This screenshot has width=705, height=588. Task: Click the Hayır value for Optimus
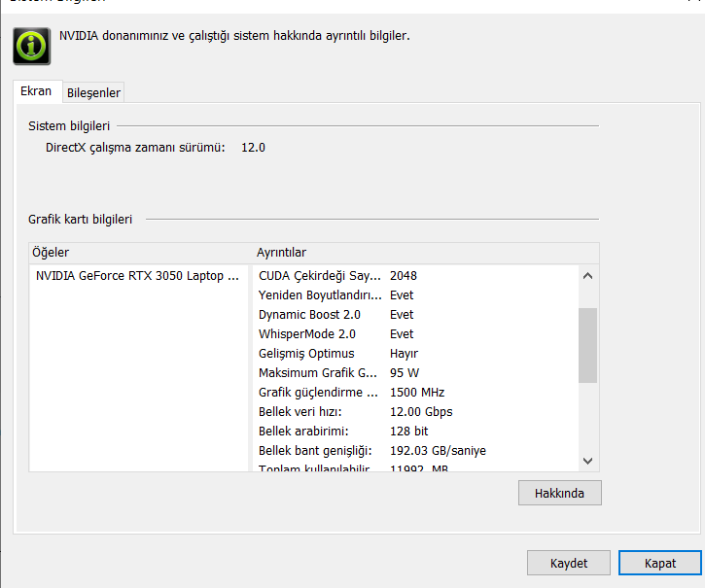click(x=404, y=354)
